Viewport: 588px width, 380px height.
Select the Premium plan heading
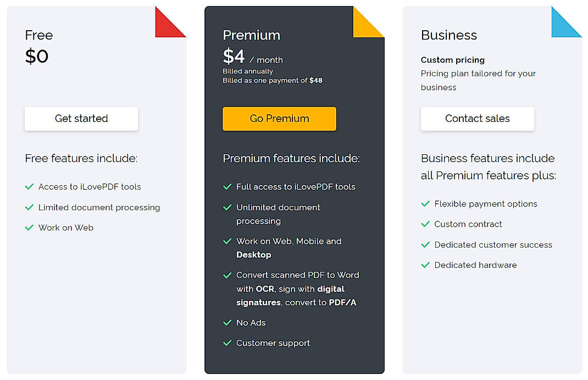(251, 35)
